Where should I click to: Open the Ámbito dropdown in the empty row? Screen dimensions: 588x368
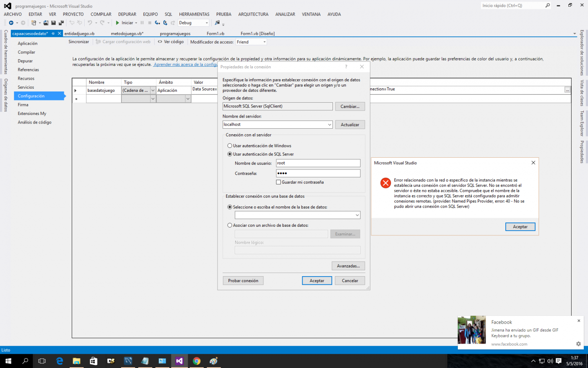[x=188, y=99]
